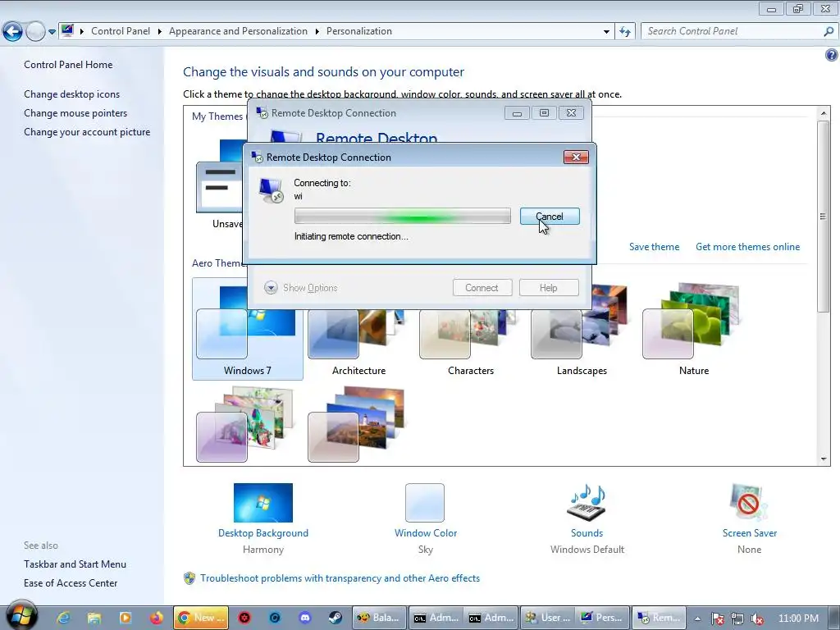Screen dimensions: 840x630
Task: Select the lighthouse theme thumbnail
Action: pyautogui.click(x=357, y=425)
